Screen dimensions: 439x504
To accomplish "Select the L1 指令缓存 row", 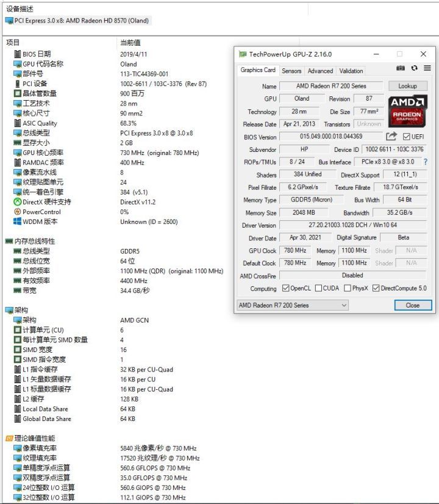I will point(40,369).
